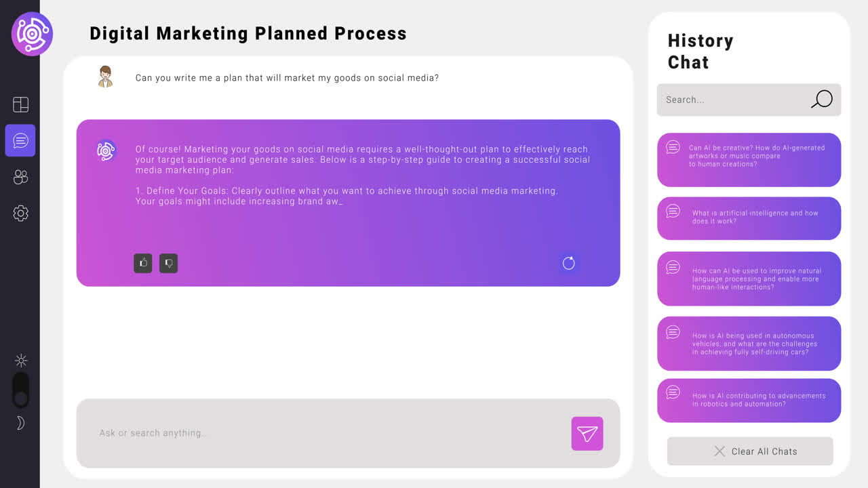Click the "Ask or search anything" input
Viewport: 868px width, 488px height.
(325, 433)
